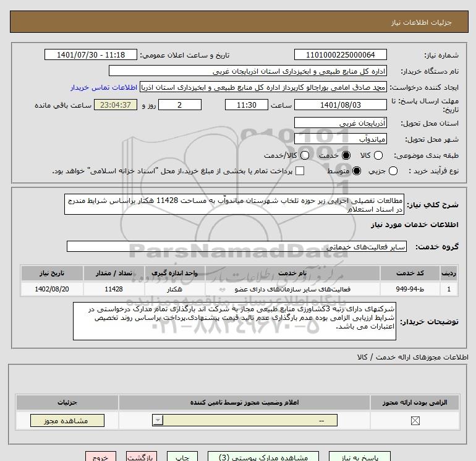Toggle the اسناد خزانه اسلامی payment checkbox
Screen dimensions: 476x461
pos(300,171)
